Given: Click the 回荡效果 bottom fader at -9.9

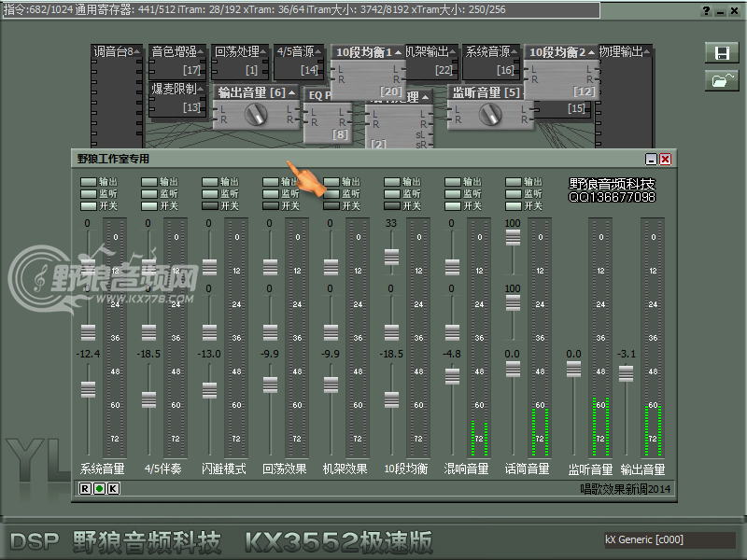Looking at the screenshot, I should coord(270,385).
